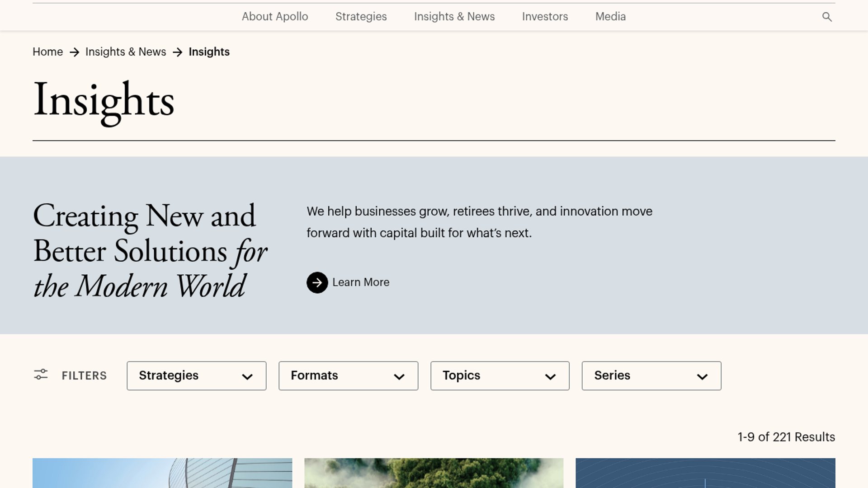Viewport: 868px width, 488px height.
Task: Click the FILTERS label
Action: pyautogui.click(x=84, y=375)
